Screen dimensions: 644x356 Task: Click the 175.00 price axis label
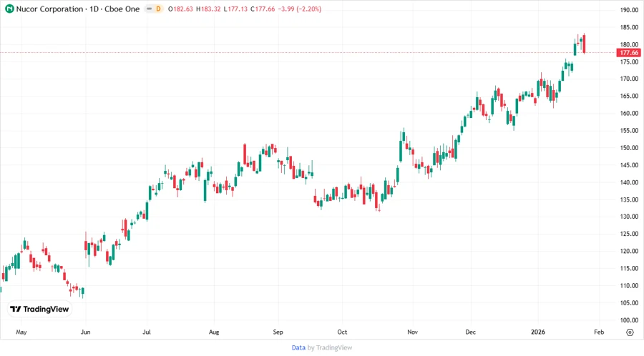click(x=629, y=62)
